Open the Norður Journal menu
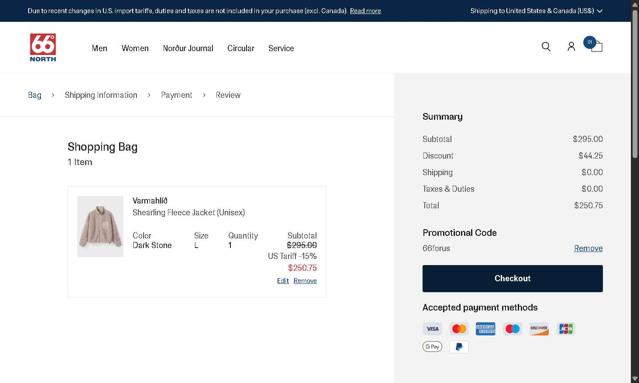The height and width of the screenshot is (383, 639). (x=188, y=48)
